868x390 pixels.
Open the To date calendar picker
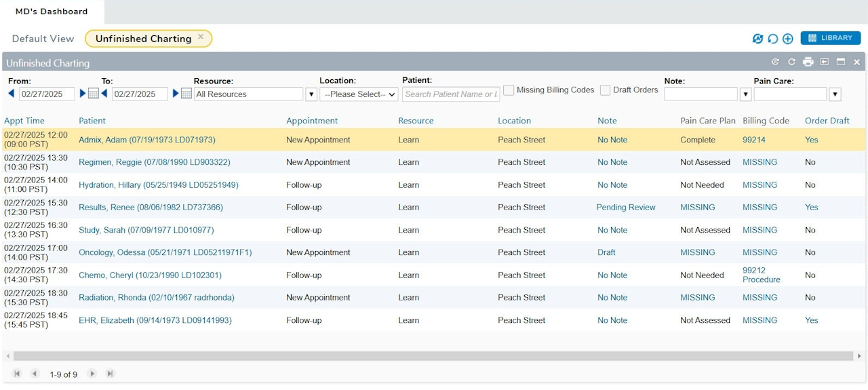coord(186,94)
